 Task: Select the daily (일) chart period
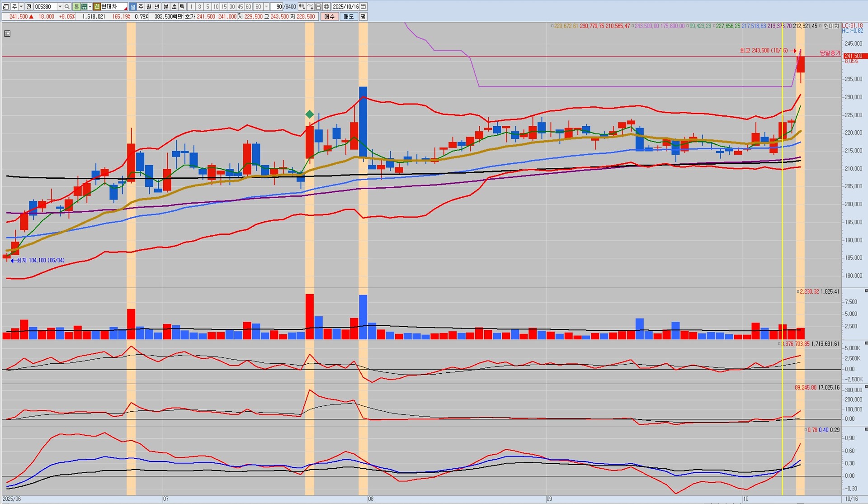pyautogui.click(x=132, y=7)
